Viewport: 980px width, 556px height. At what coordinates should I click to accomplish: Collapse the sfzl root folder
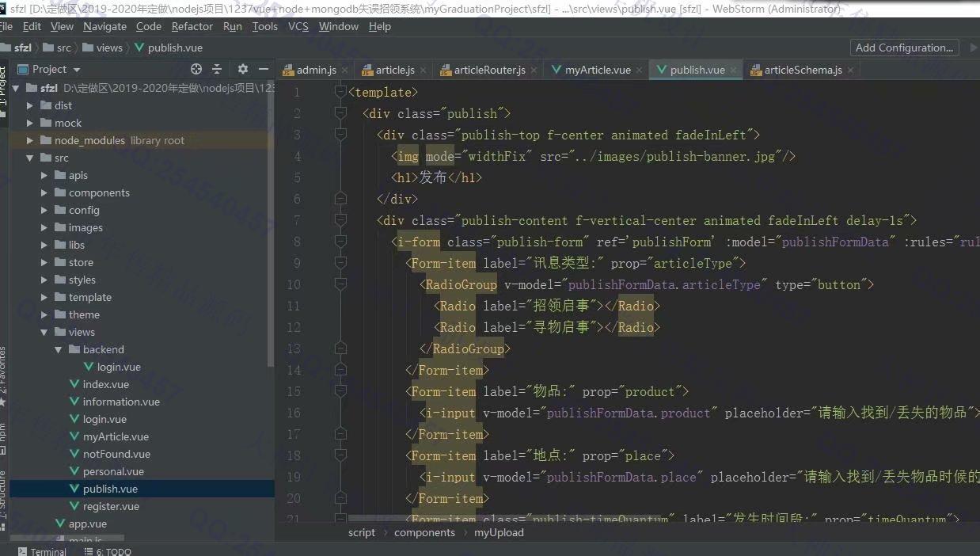[16, 88]
